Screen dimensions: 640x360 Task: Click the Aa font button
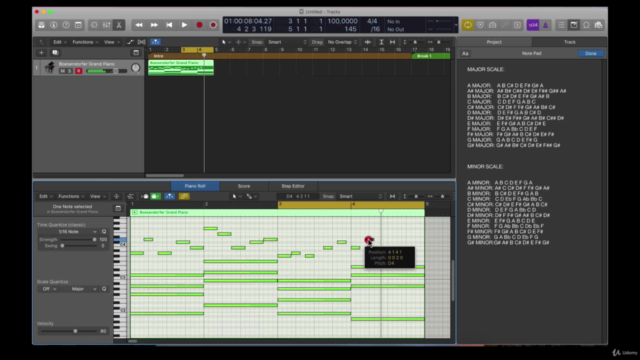click(x=465, y=53)
